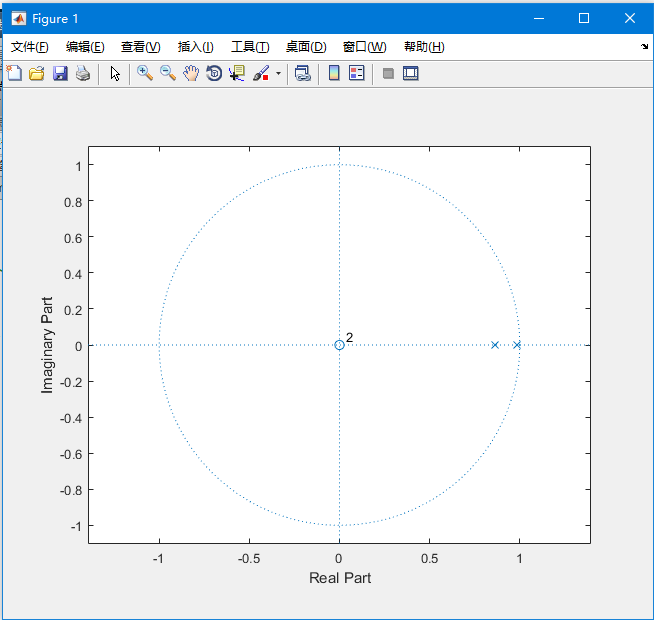Click the Hide Plot Tools icon
Viewport: 654px width, 620px height.
pos(388,74)
